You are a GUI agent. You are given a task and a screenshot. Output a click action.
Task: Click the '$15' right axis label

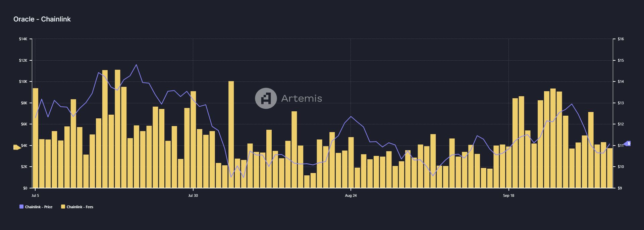(621, 60)
